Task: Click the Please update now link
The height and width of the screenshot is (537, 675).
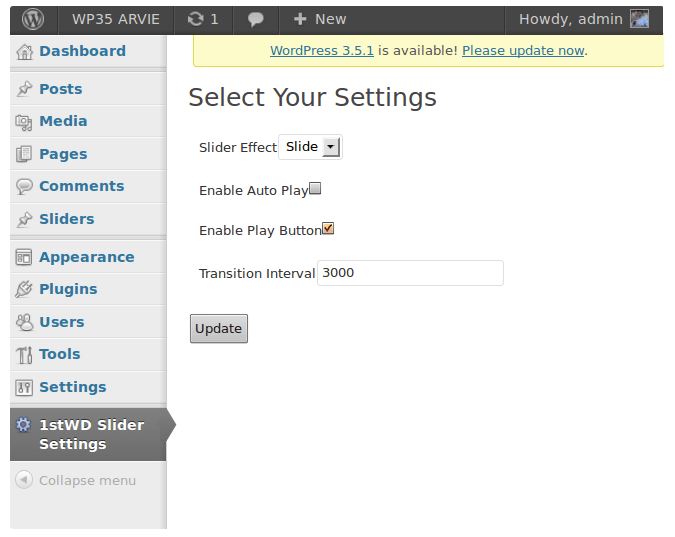Action: 523,50
